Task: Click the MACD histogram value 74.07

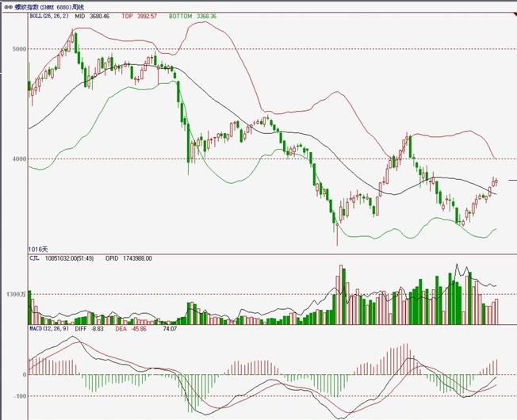Action: pos(170,329)
